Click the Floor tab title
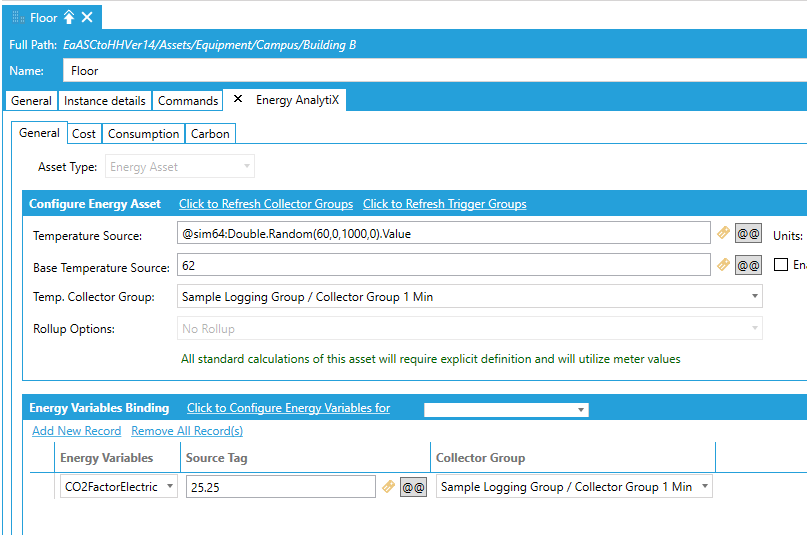The height and width of the screenshot is (535, 807). (x=43, y=18)
